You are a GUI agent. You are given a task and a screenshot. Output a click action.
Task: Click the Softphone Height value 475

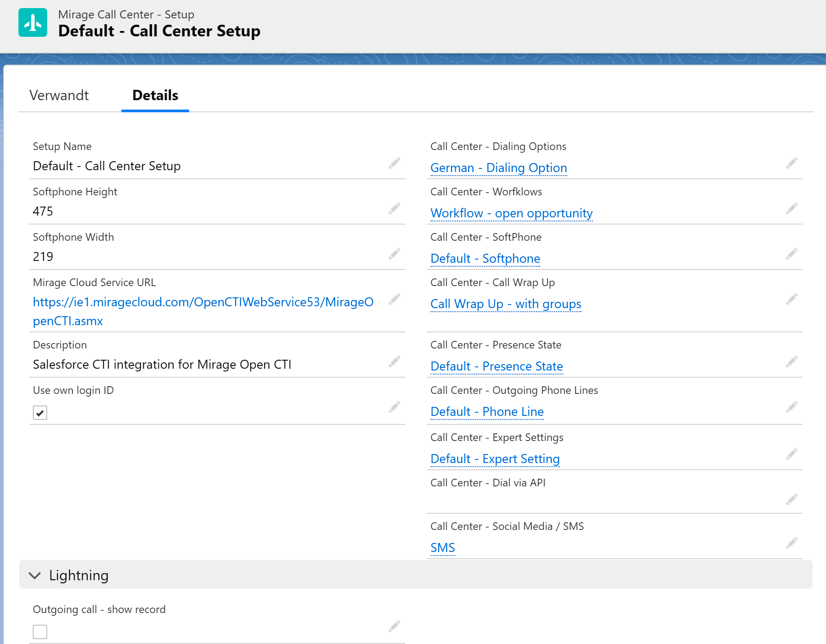43,211
